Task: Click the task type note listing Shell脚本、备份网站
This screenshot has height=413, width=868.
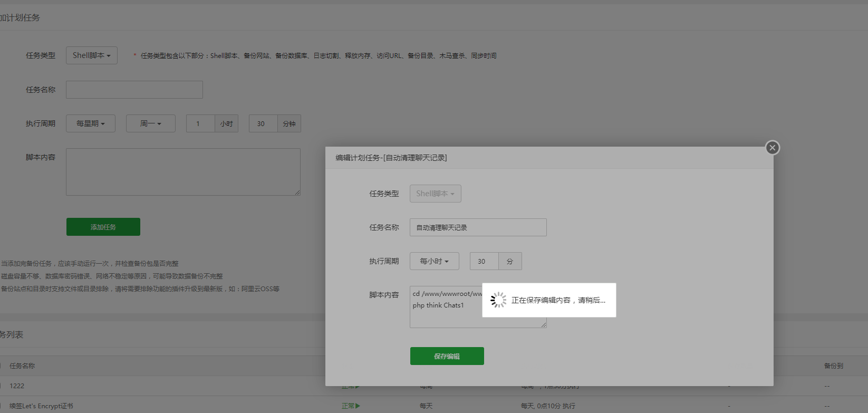Action: [x=319, y=55]
